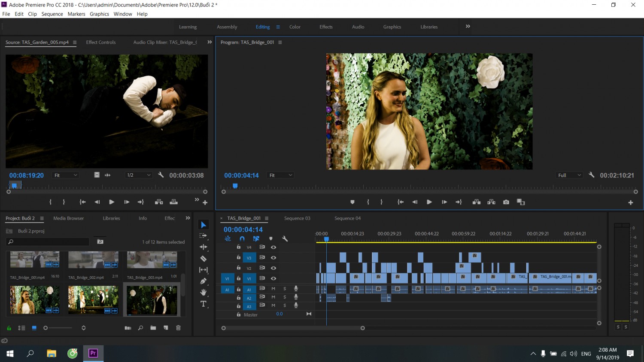Open the Full playback resolution dropdown
The image size is (644, 362).
(x=569, y=175)
